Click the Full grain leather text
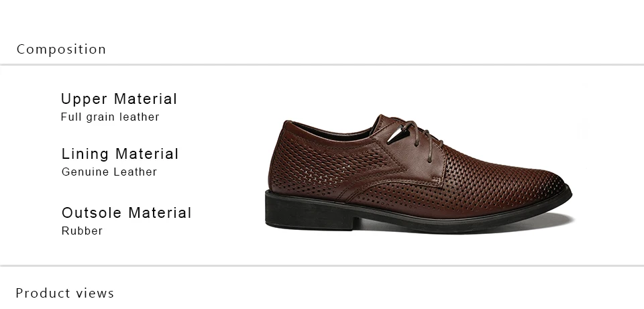 [x=109, y=117]
